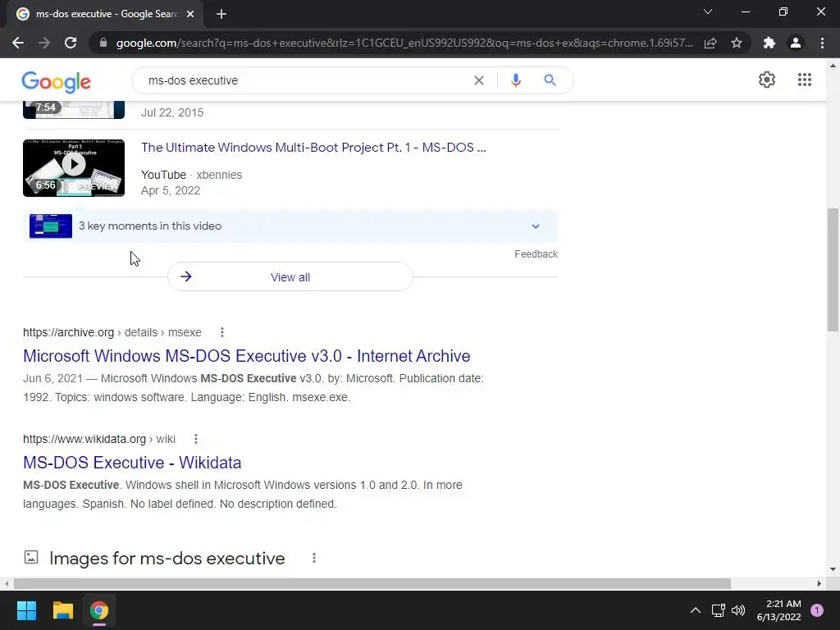Open the 7:54 video thumbnail
840x630 pixels.
pos(74,110)
